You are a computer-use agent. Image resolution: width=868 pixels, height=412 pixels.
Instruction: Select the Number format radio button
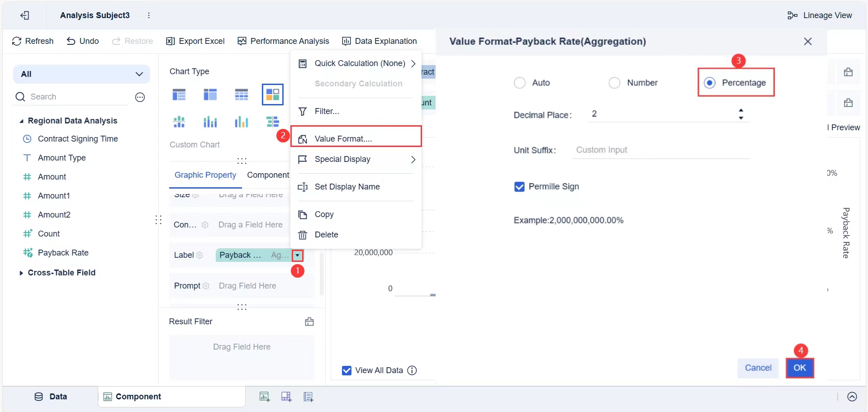tap(614, 83)
